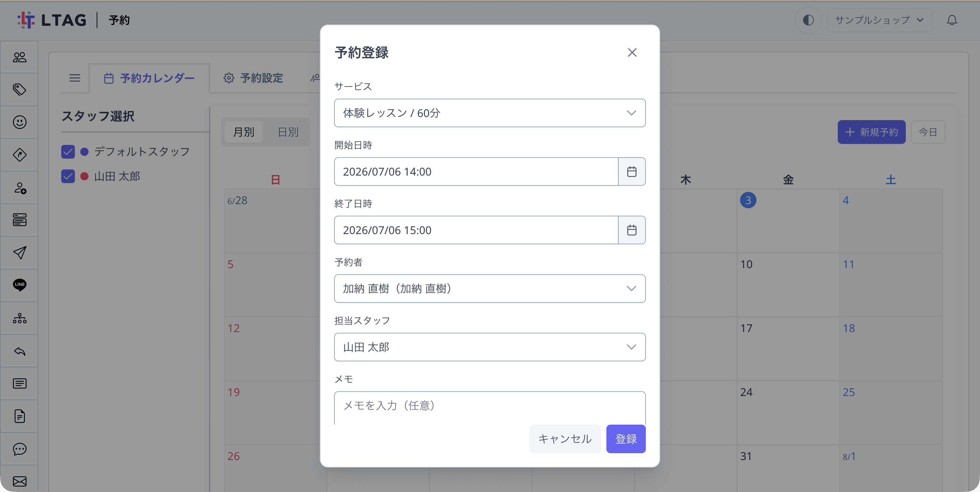Click the 今日 button
980x492 pixels.
(928, 132)
